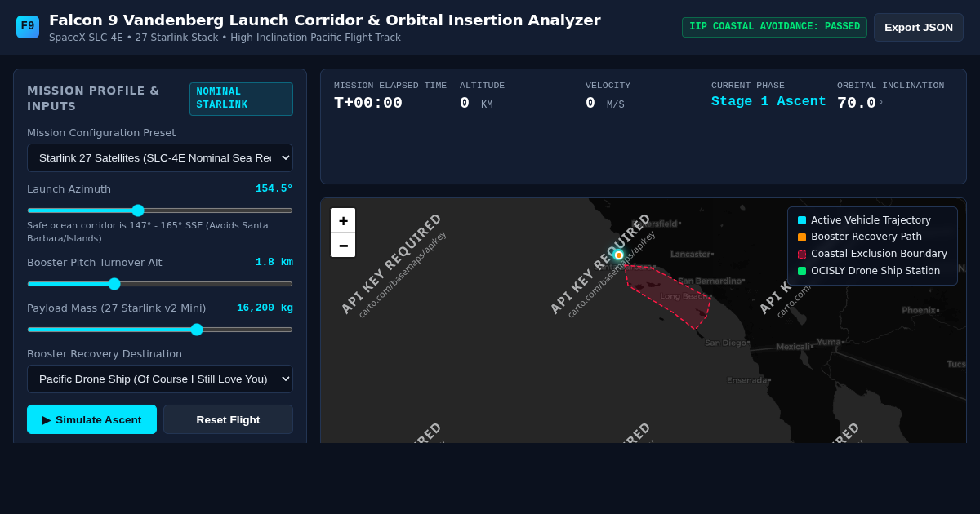
Task: Click safe ocean corridor hint text
Action: [x=147, y=232]
